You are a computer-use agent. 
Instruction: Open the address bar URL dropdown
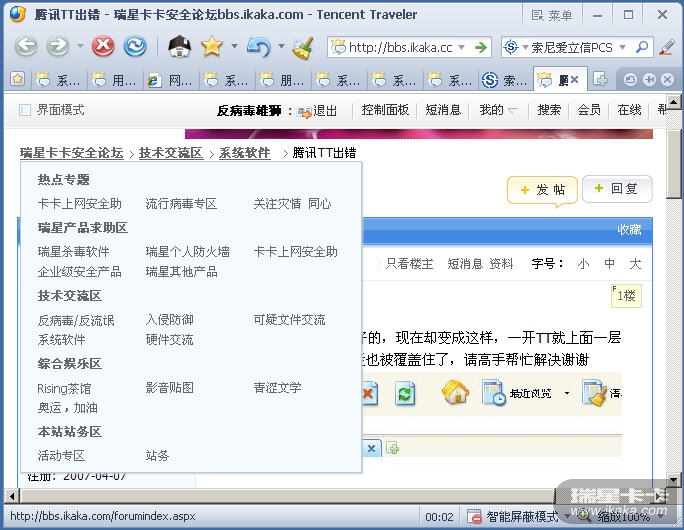pyautogui.click(x=462, y=47)
